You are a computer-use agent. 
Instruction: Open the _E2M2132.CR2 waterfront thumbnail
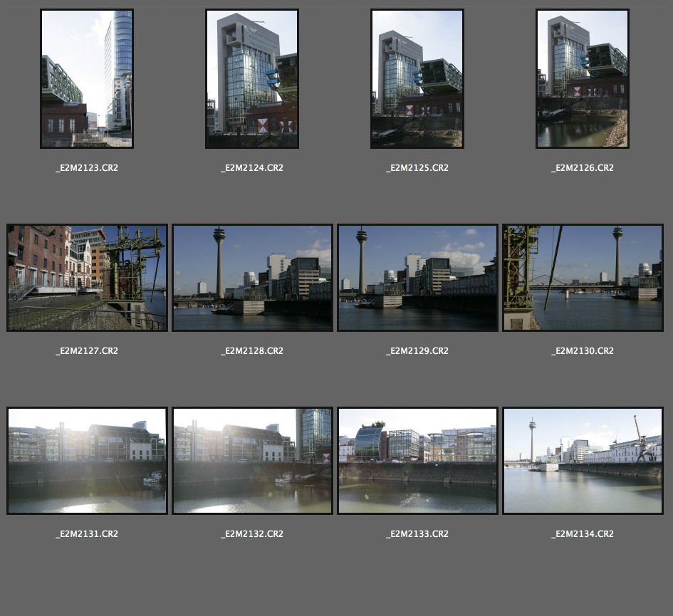point(252,461)
